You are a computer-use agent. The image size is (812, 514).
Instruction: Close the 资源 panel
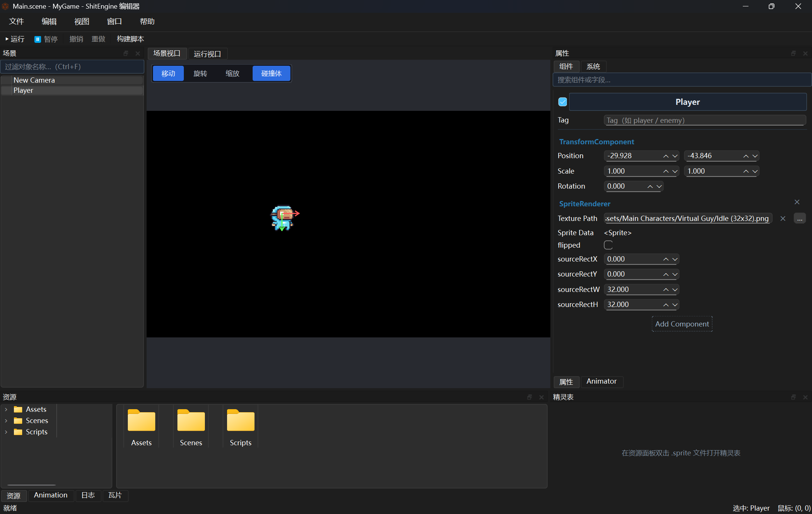point(541,397)
